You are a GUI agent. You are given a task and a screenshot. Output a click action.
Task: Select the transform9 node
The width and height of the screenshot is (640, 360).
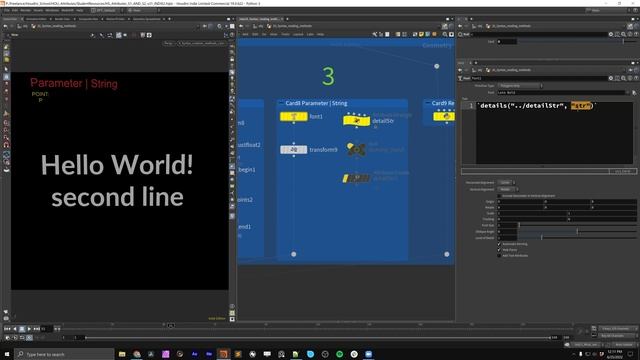click(293, 150)
